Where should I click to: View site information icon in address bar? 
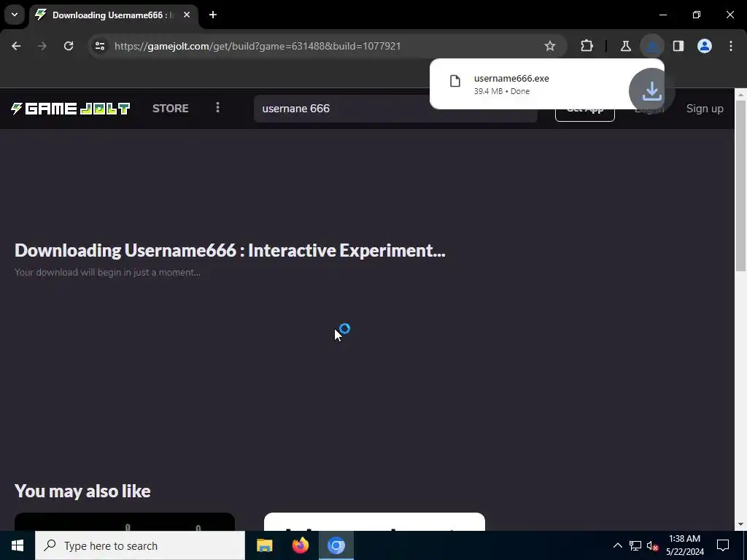tap(100, 46)
